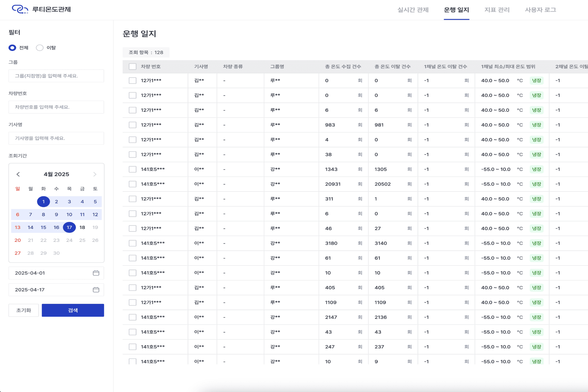Click the 4월 2025 month title
Image resolution: width=588 pixels, height=392 pixels.
[56, 174]
